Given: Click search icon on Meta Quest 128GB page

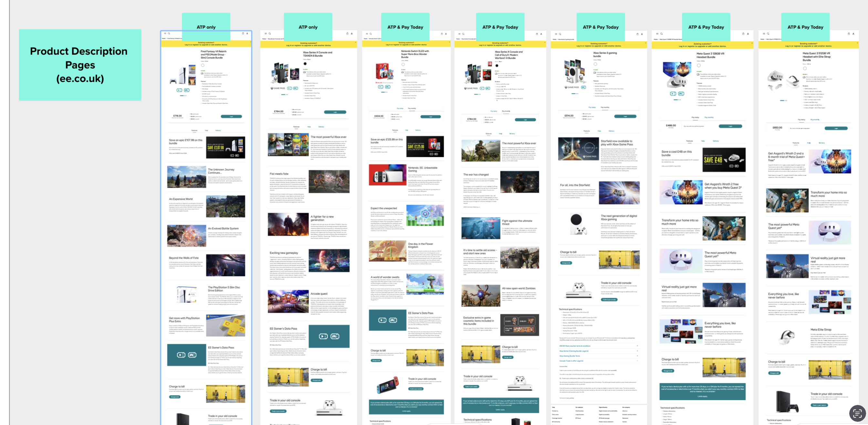Looking at the screenshot, I should 661,34.
